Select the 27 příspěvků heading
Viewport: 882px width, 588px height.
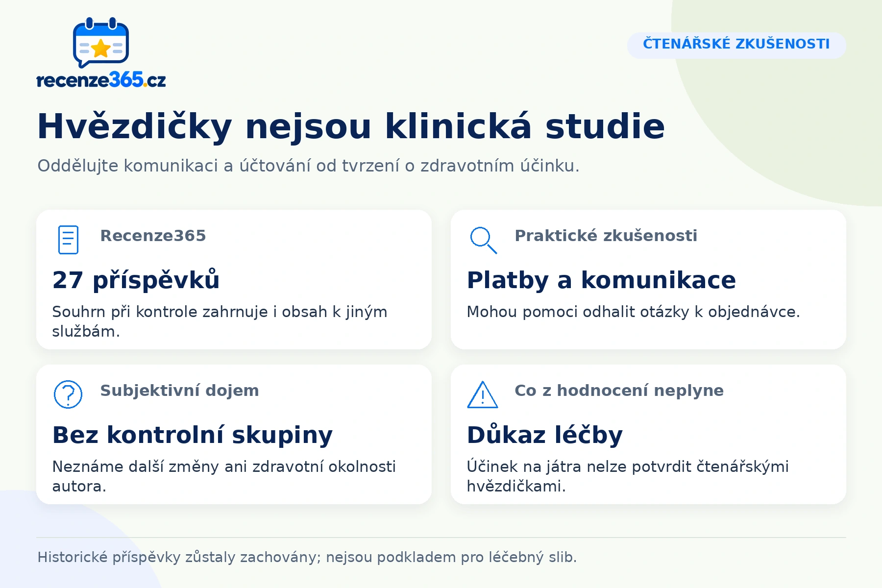tap(136, 280)
